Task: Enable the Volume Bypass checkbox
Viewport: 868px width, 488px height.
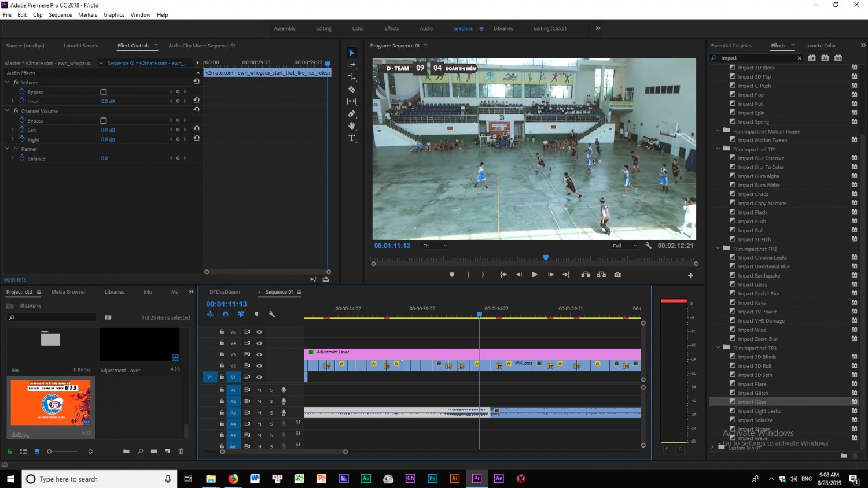Action: 104,92
